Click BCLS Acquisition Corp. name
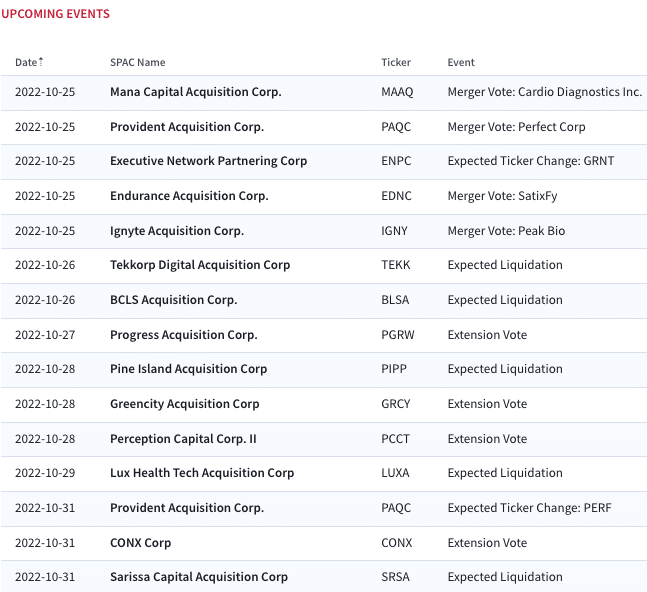Viewport: 647px width, 592px height. (173, 300)
